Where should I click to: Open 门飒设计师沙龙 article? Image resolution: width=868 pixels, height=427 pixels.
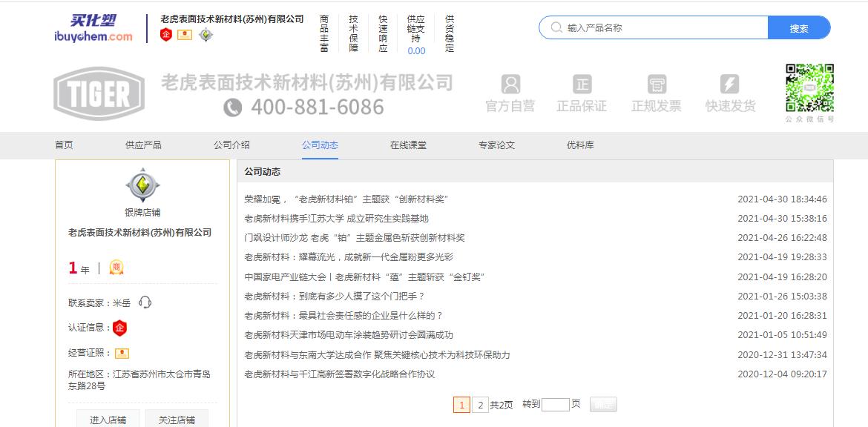pyautogui.click(x=355, y=238)
